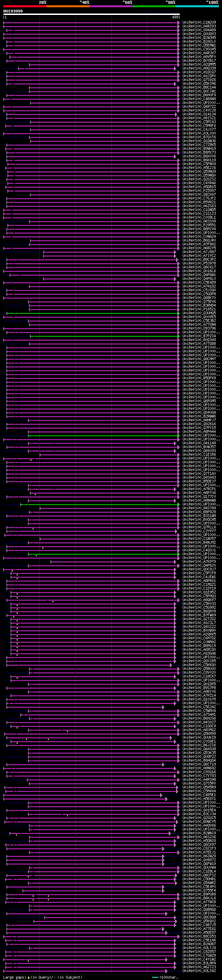Select hit label UniRef100_Q5KIM6

pos(199,84)
